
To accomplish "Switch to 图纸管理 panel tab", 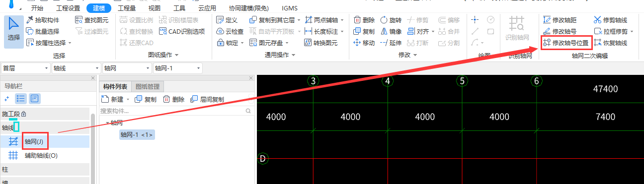I will 148,87.
